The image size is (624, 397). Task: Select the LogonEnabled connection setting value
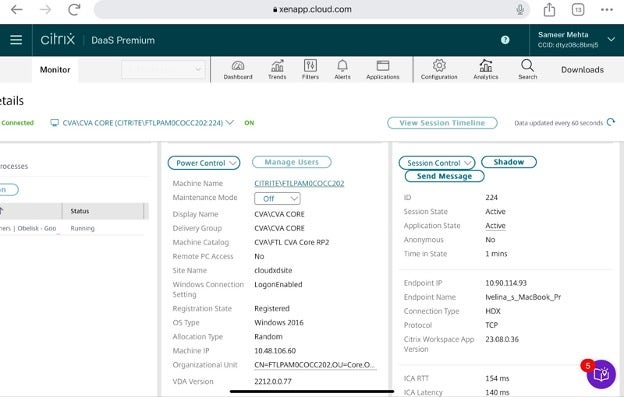tap(278, 284)
